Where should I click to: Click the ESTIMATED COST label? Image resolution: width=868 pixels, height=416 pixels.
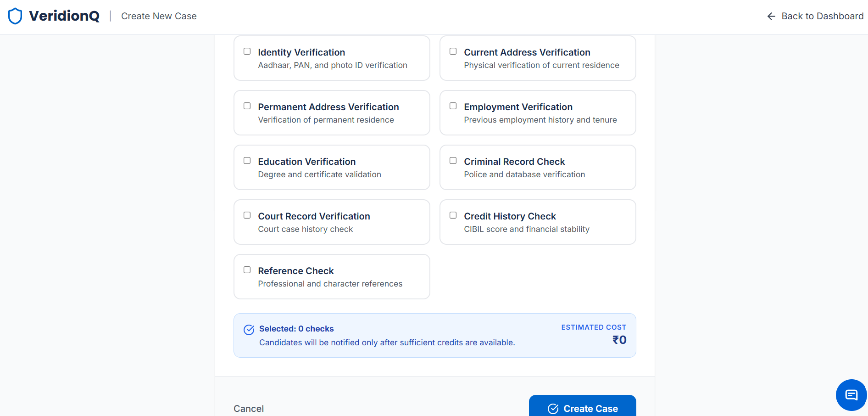coord(594,327)
